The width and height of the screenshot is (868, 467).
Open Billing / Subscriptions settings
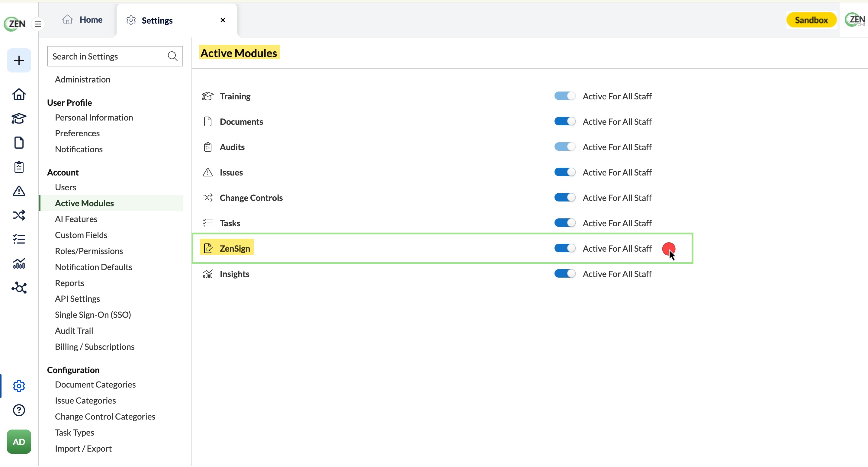[x=95, y=347]
